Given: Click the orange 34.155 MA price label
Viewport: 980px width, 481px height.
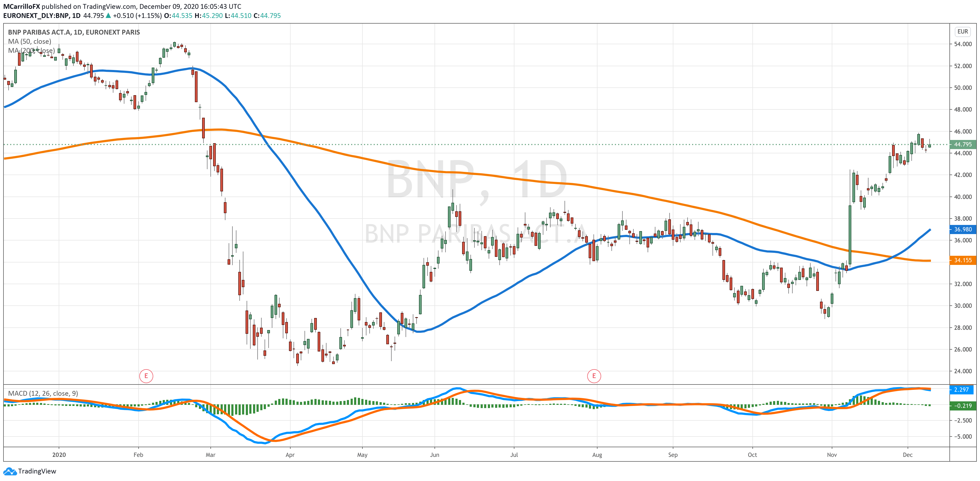Looking at the screenshot, I should 963,260.
